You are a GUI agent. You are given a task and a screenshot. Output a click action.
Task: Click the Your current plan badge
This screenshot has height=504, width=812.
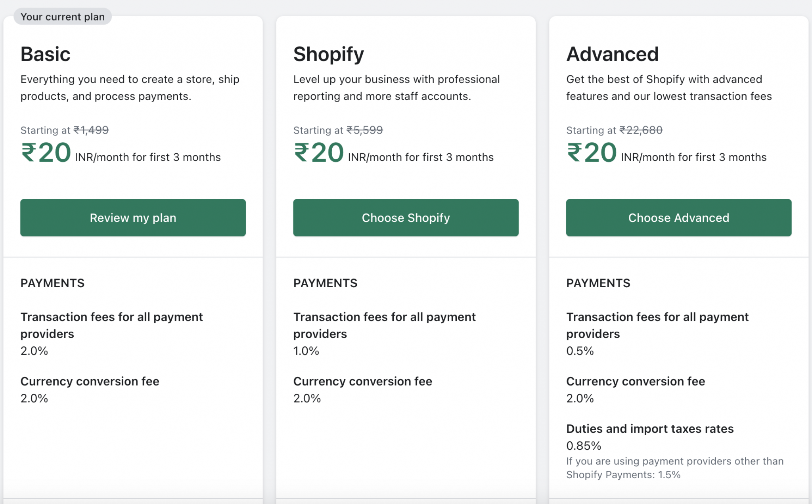[63, 17]
